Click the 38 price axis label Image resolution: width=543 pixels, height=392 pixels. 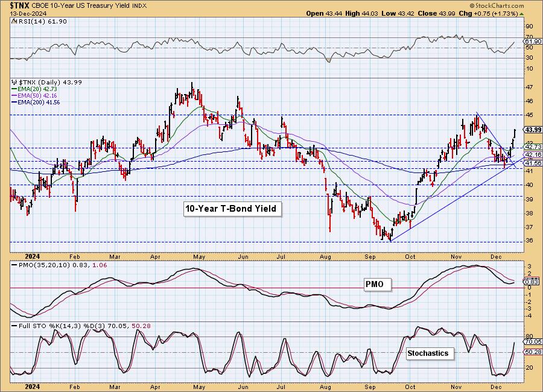(530, 213)
